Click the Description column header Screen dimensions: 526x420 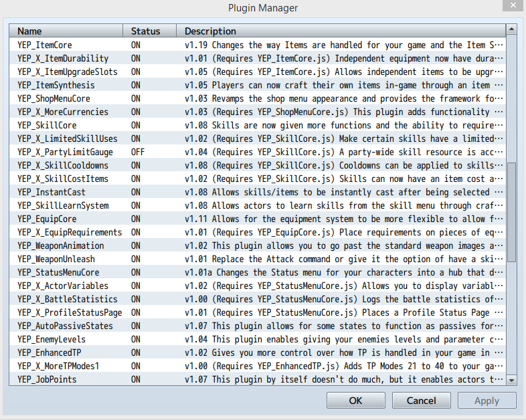(x=341, y=31)
